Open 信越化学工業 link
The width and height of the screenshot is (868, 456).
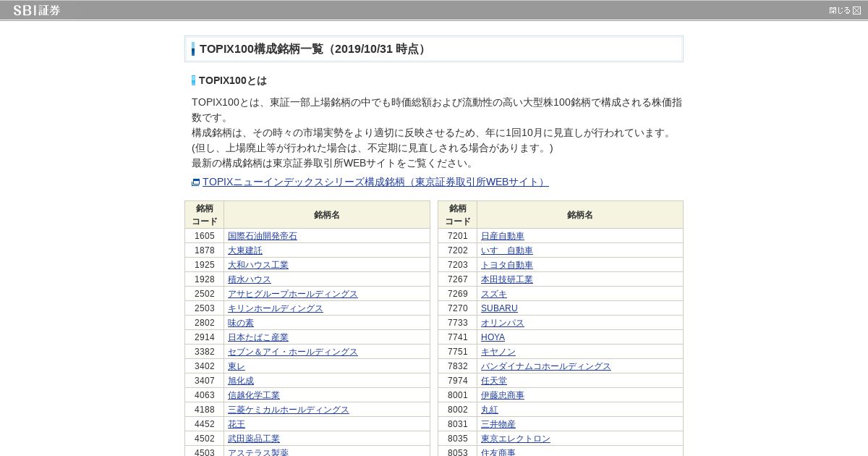(x=254, y=395)
